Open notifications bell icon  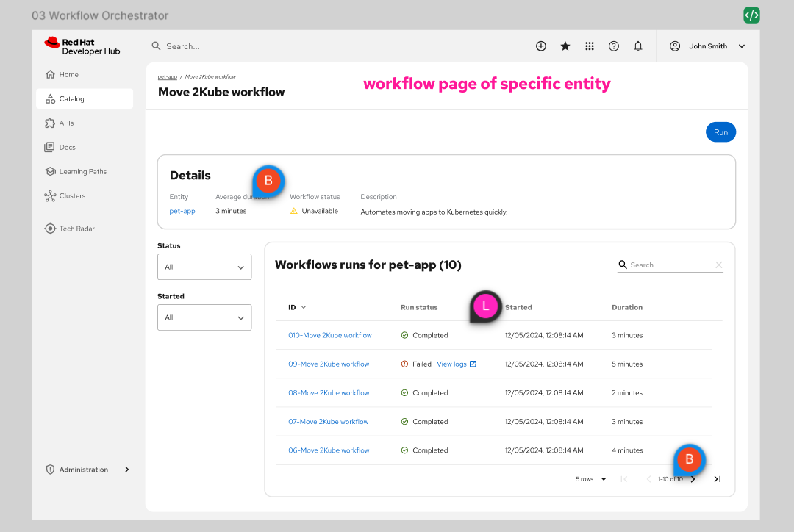(x=638, y=46)
